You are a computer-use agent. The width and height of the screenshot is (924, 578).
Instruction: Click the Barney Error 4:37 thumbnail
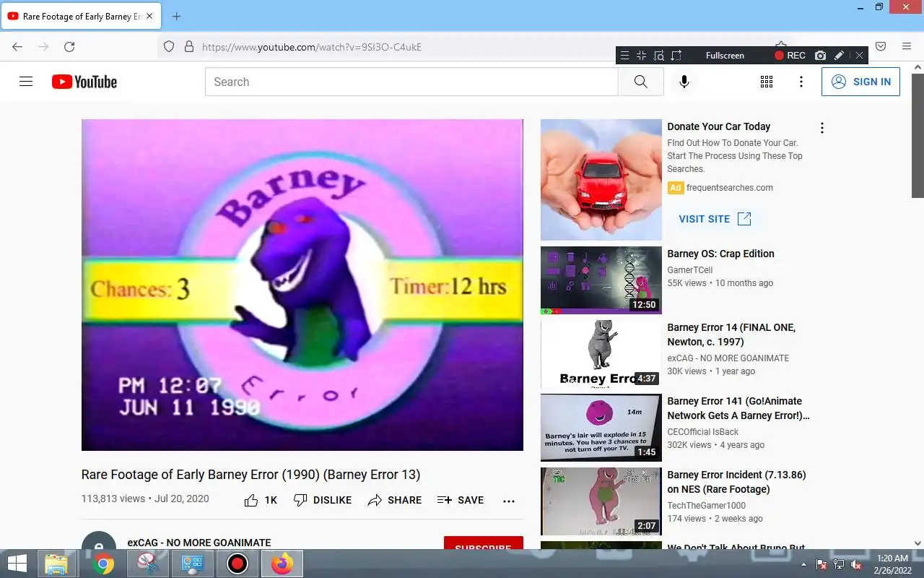(x=601, y=354)
